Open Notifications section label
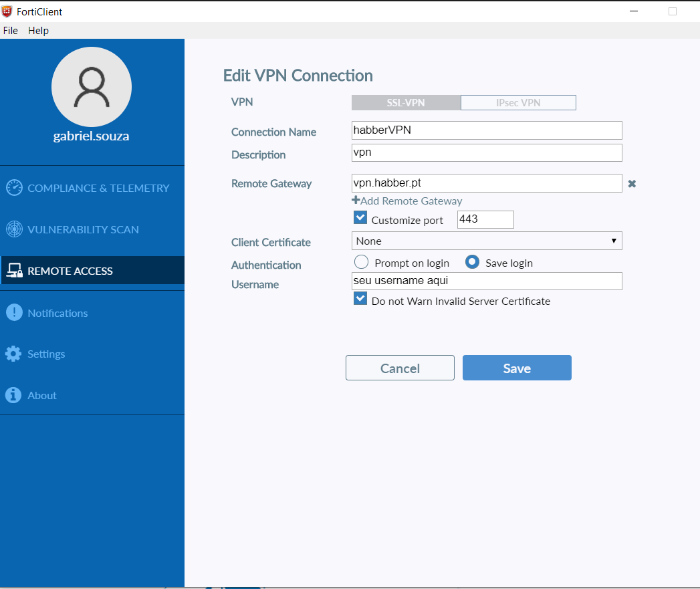 click(57, 313)
